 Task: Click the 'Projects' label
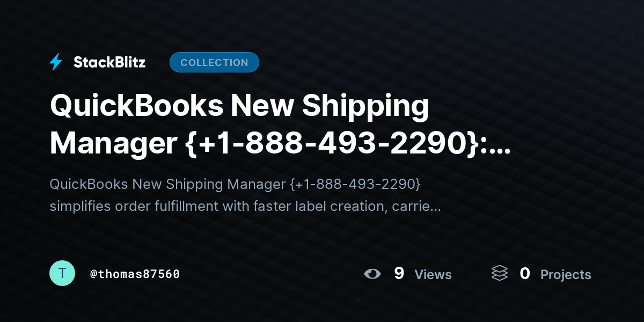click(566, 274)
